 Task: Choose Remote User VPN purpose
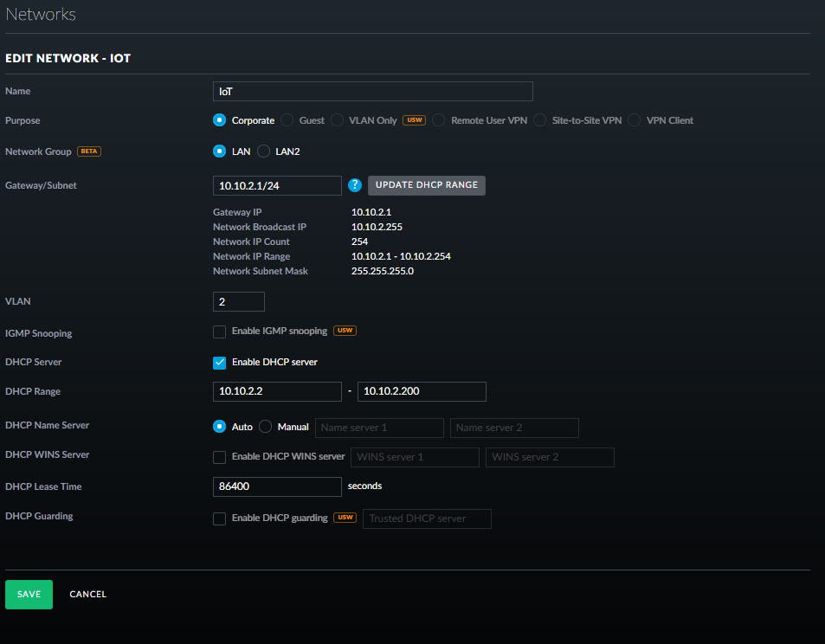439,120
